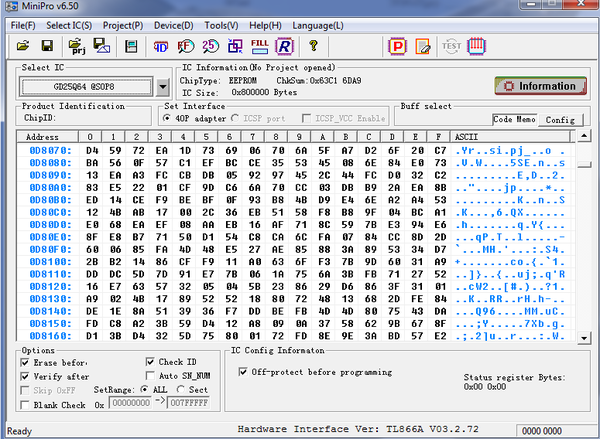Toggle the Erase before checkbox
Image resolution: width=600 pixels, height=439 pixels.
point(27,362)
